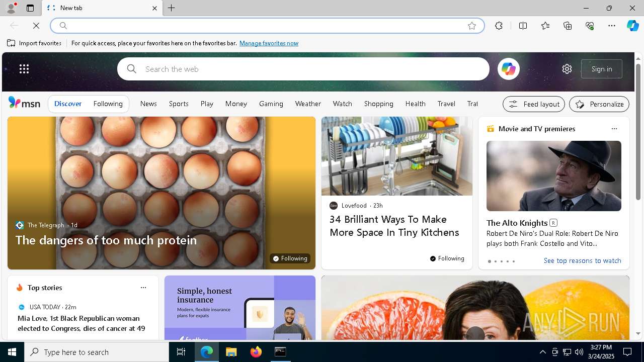Open Copilot button beside search box
The height and width of the screenshot is (362, 644).
(x=508, y=69)
